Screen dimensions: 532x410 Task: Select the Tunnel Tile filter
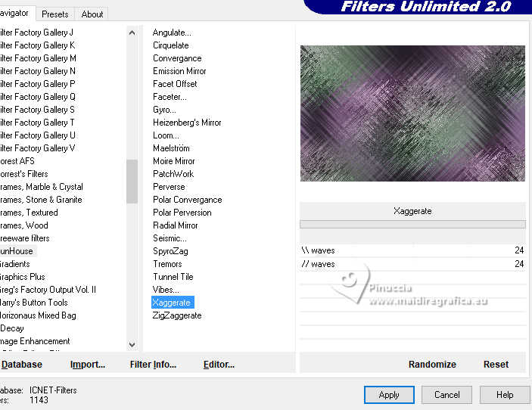(173, 278)
